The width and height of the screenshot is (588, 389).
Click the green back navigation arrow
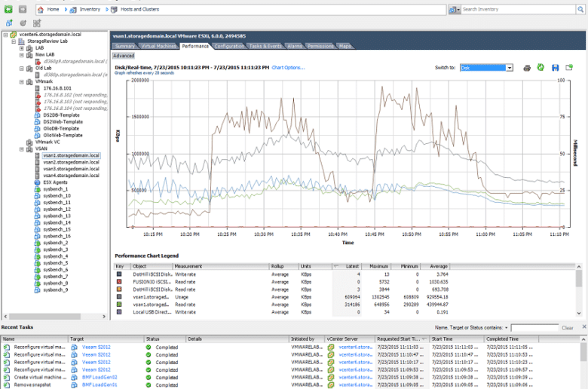click(8, 9)
